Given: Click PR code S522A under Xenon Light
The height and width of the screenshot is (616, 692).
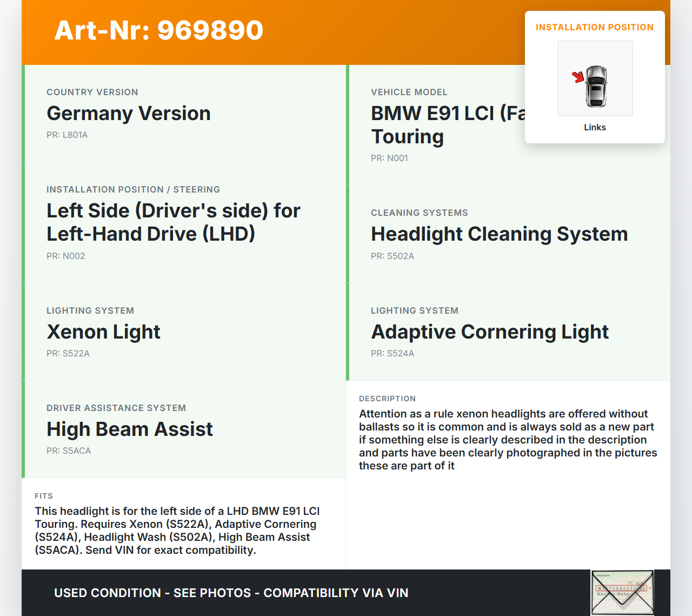Looking at the screenshot, I should tap(68, 354).
